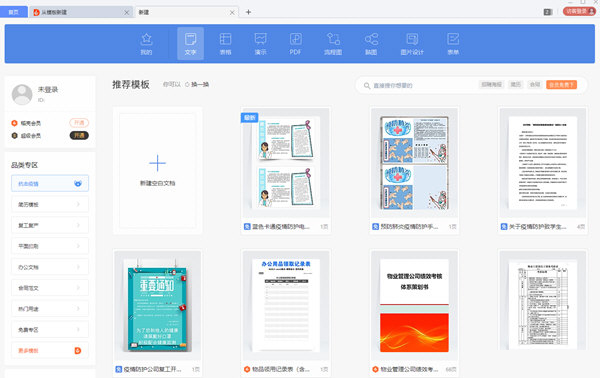
Task: Open the 蓝色卡通疫情防护 template thumbnail
Action: tap(285, 163)
